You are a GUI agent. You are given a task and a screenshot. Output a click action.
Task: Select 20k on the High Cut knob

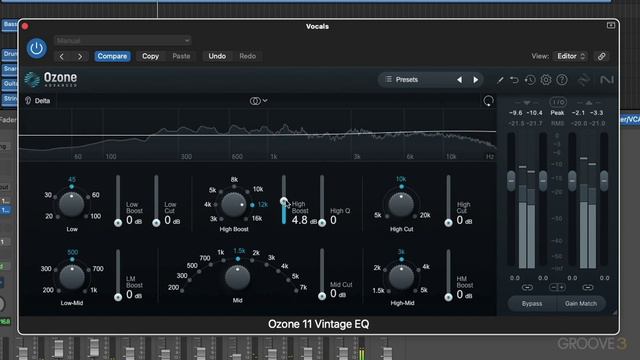(x=425, y=215)
